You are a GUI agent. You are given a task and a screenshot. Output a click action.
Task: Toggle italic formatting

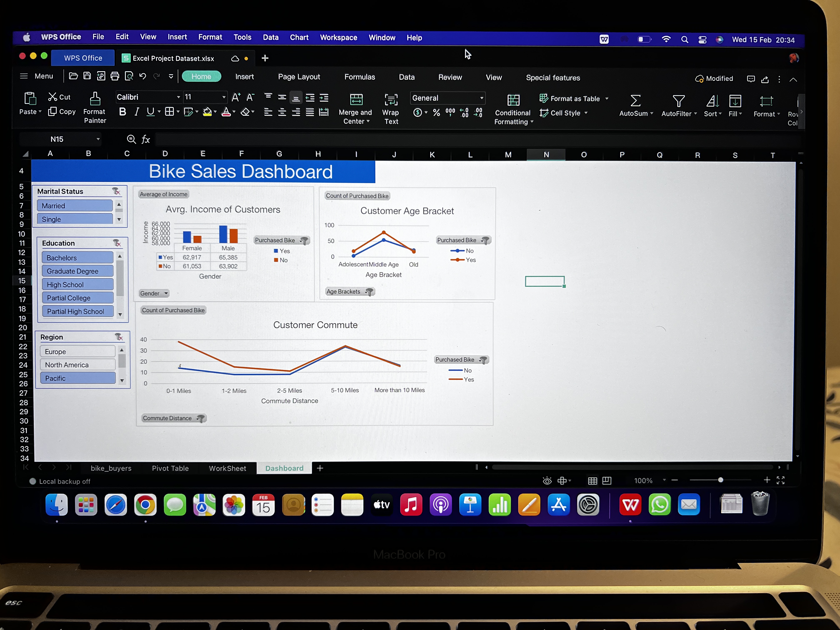(x=136, y=112)
